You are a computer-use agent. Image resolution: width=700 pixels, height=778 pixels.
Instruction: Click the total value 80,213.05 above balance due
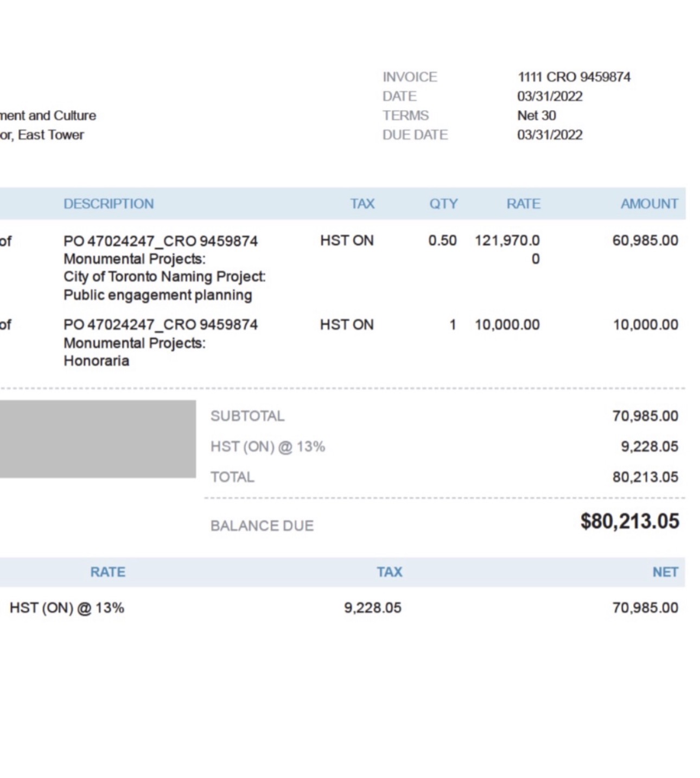645,477
